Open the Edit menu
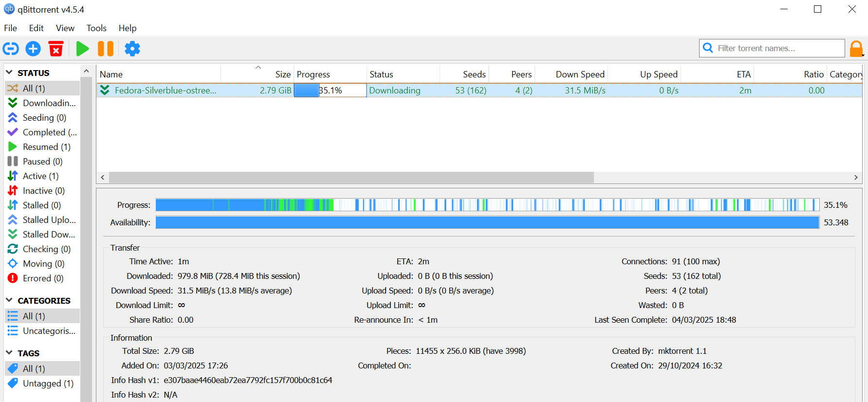868x402 pixels. (37, 28)
